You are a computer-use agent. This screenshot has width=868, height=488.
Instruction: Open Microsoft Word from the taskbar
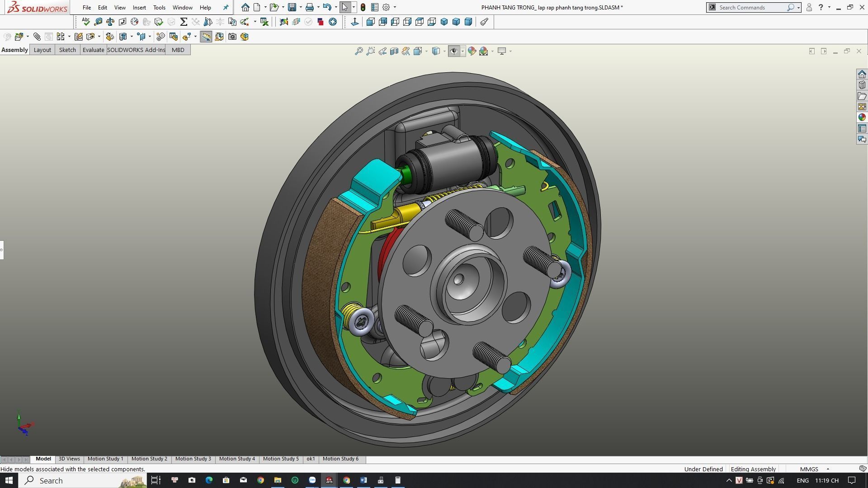pos(363,480)
